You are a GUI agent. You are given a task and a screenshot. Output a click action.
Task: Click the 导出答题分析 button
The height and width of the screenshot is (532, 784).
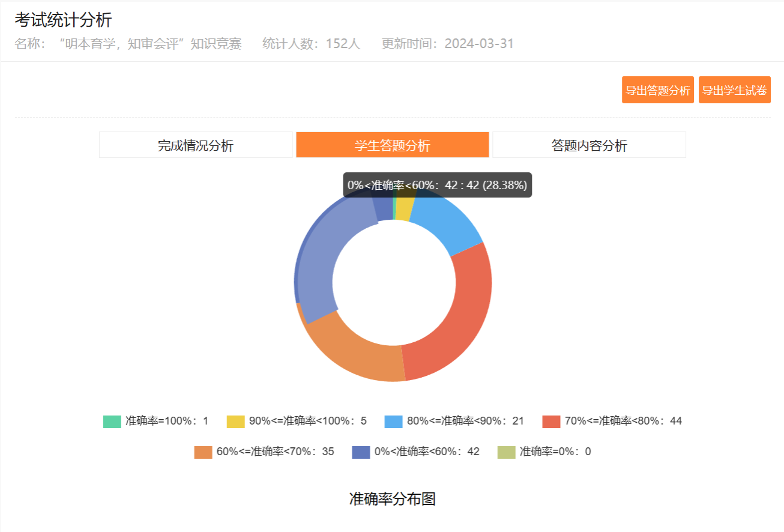tap(657, 90)
